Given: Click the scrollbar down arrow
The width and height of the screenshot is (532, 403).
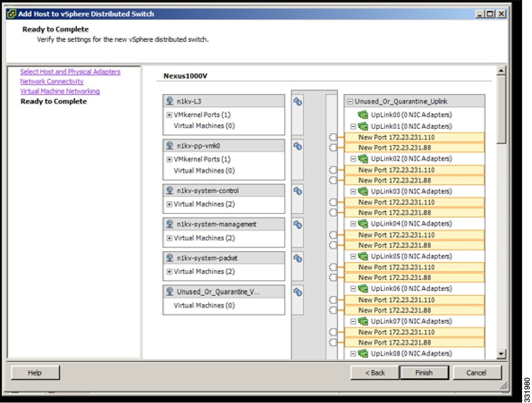Looking at the screenshot, I should pos(501,354).
